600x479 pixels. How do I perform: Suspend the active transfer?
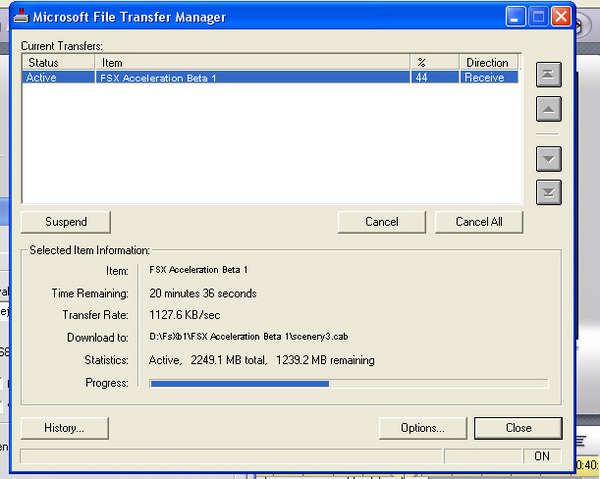pos(65,222)
